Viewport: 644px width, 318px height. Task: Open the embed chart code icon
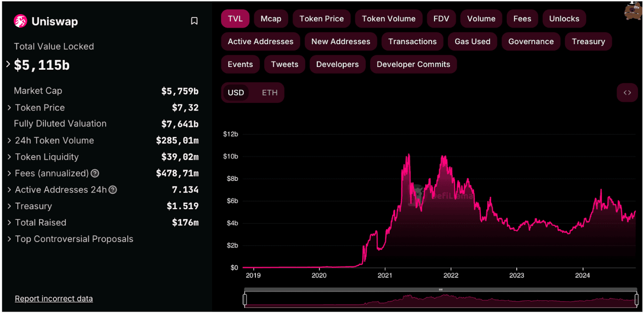[x=627, y=92]
